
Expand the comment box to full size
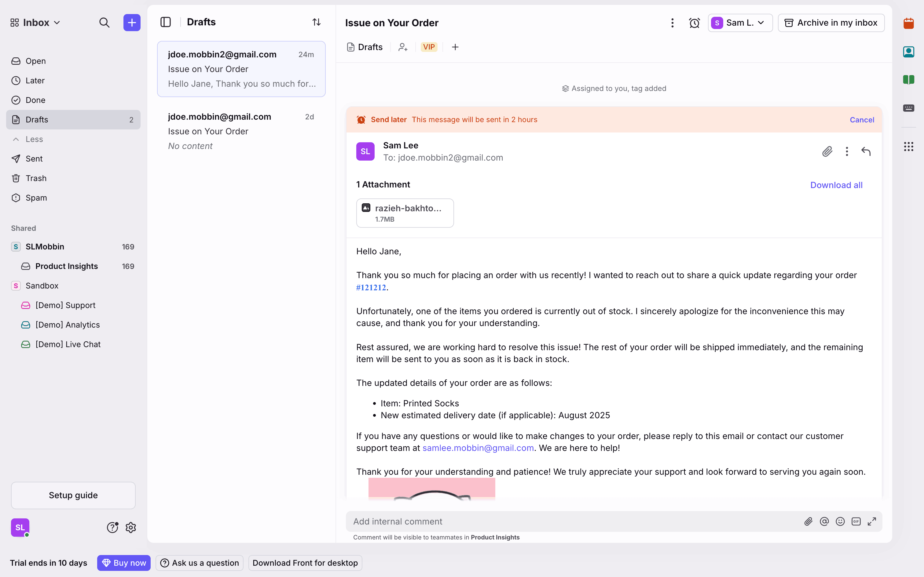[x=872, y=521]
